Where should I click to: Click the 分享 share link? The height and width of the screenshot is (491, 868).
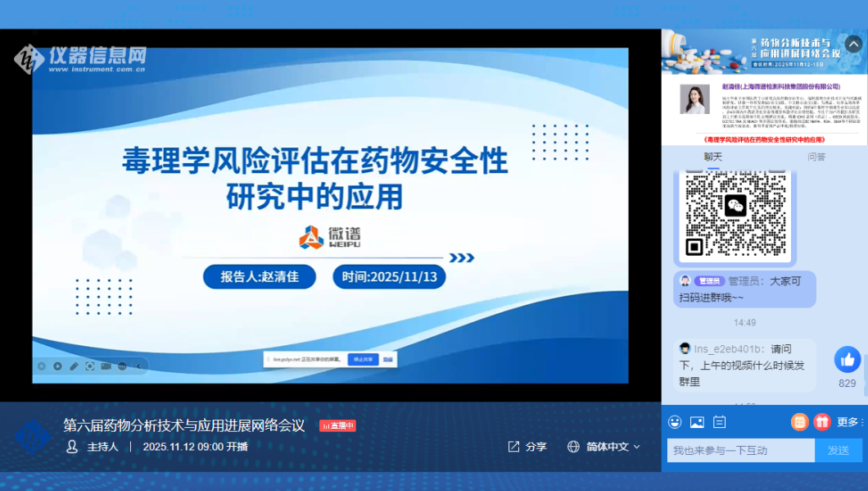[x=527, y=447]
